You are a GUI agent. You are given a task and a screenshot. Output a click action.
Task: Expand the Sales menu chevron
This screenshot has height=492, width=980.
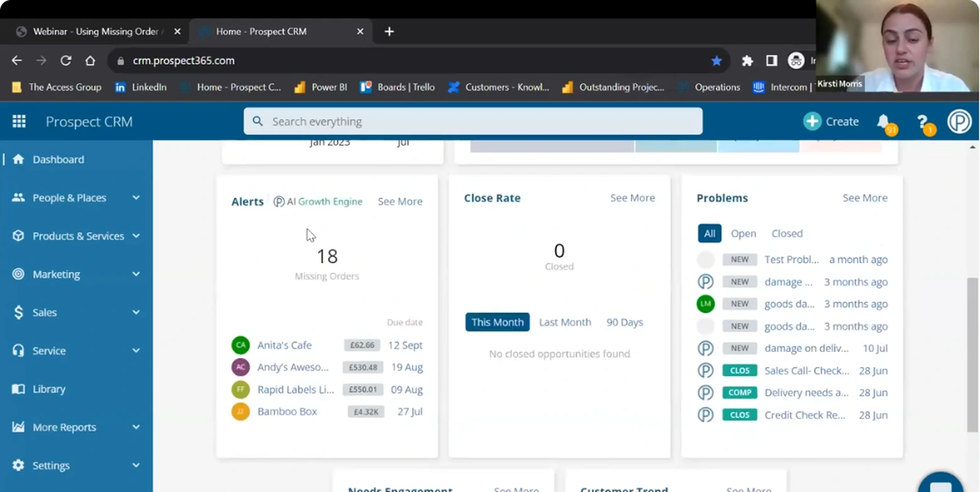136,312
